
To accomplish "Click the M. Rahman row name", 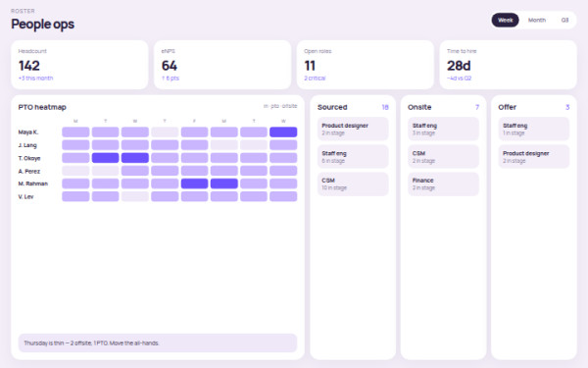I will tap(33, 184).
